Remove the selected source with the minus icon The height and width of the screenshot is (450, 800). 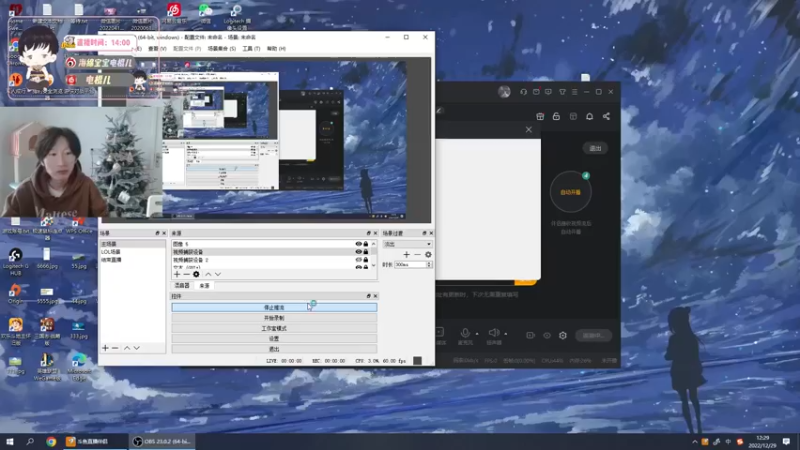[186, 274]
